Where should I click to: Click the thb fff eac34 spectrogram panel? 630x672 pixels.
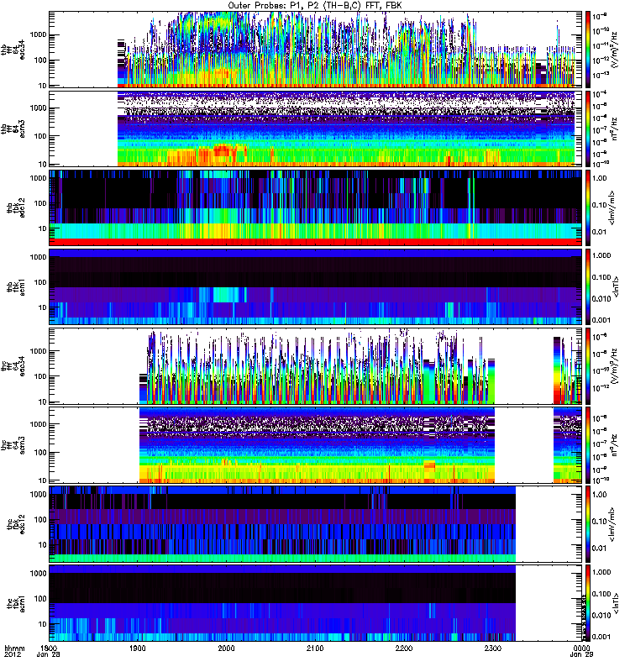[316, 50]
